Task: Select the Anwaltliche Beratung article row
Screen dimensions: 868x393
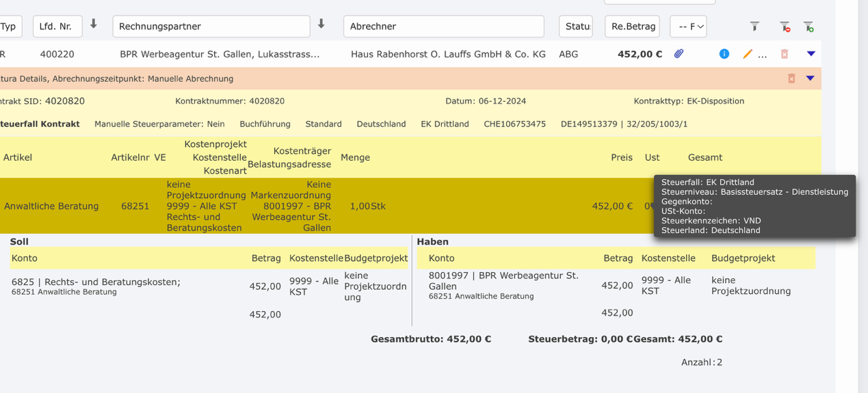Action: click(x=51, y=206)
